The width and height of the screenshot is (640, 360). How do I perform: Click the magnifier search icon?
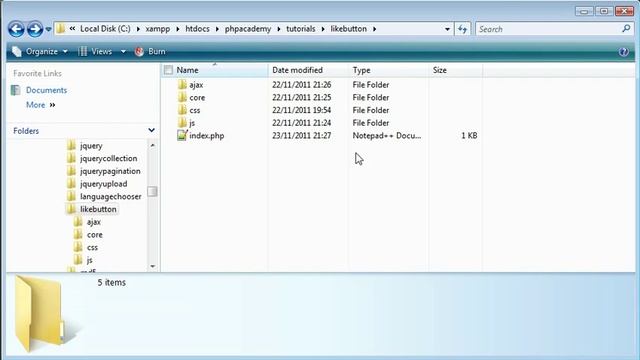626,29
